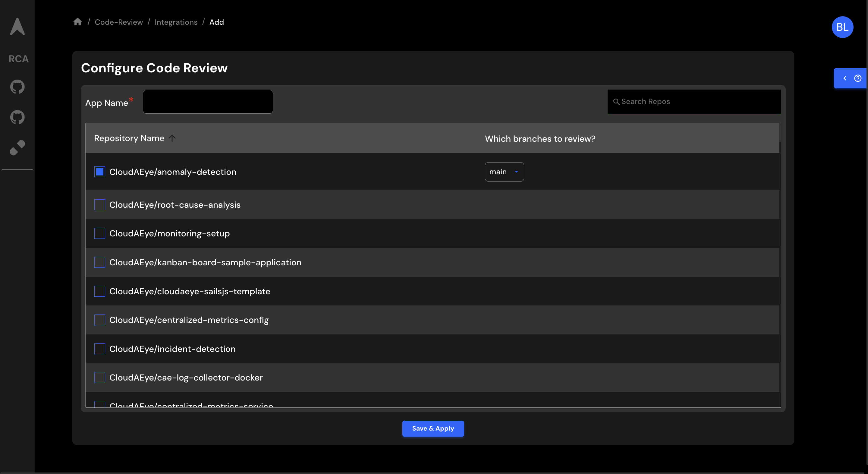Click the App Name input field
Viewport: 868px width, 474px height.
tap(208, 102)
